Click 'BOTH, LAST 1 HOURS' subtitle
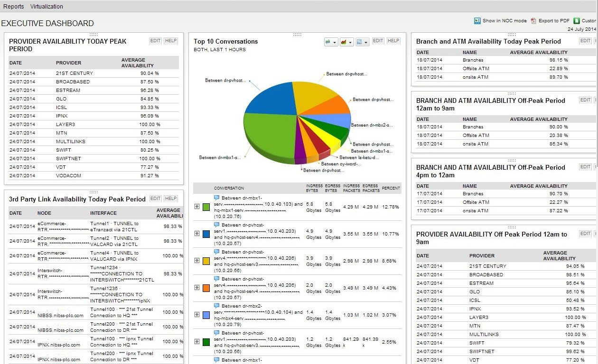 pyautogui.click(x=220, y=49)
